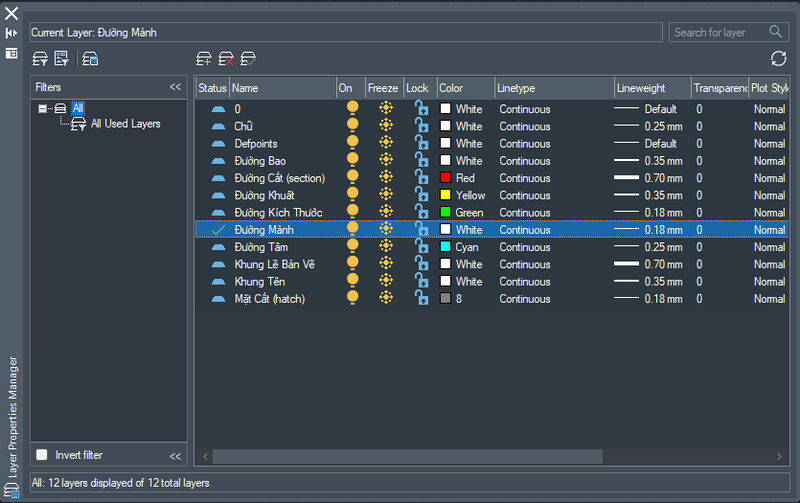The height and width of the screenshot is (503, 800).
Task: Lock the Khung Lề Bản Vẽ layer
Action: (421, 263)
